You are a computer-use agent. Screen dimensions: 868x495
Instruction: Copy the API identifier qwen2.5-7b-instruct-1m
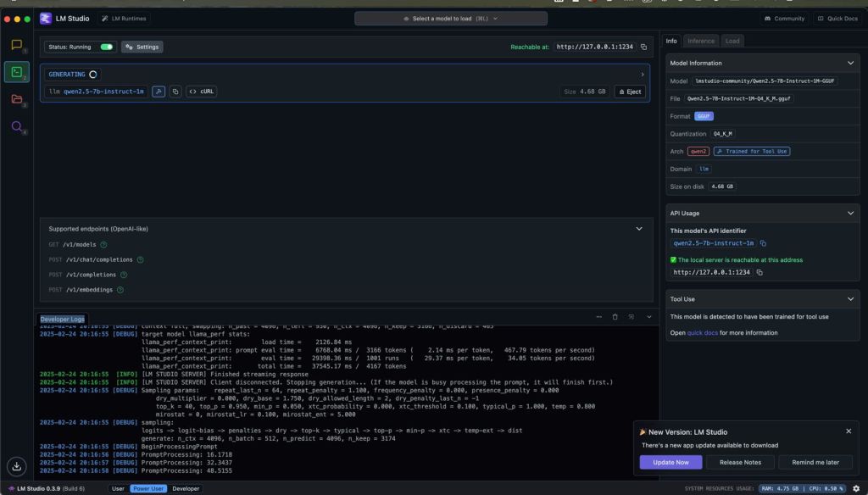(763, 243)
